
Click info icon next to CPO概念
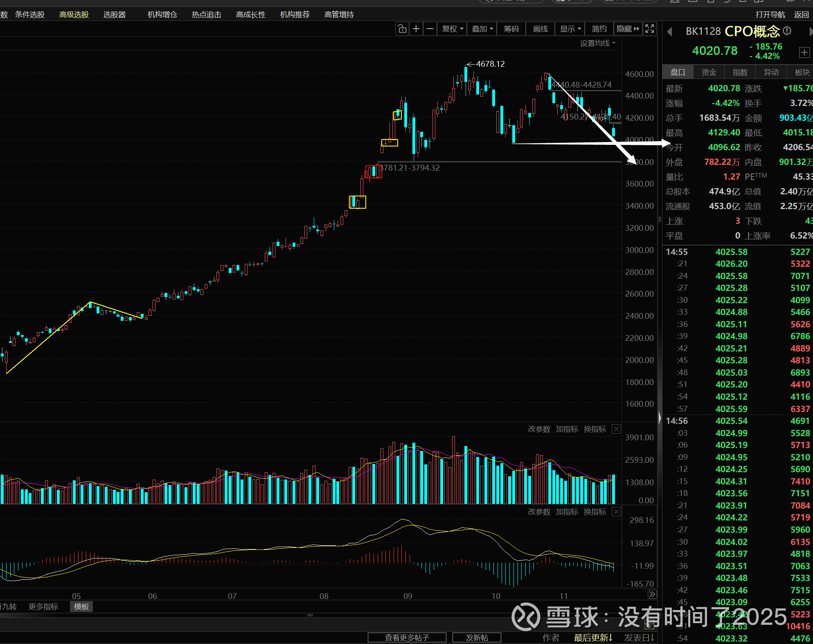pos(787,31)
